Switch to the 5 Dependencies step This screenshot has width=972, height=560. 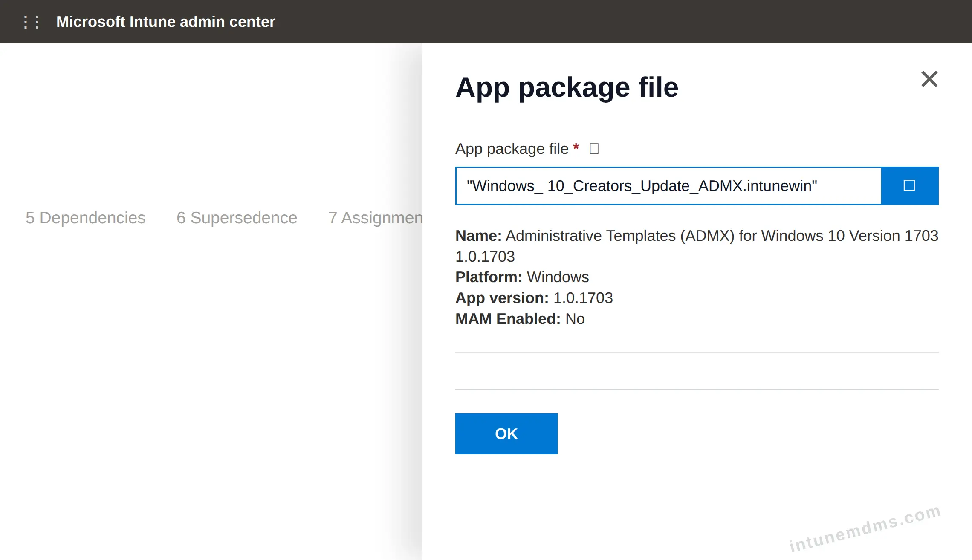point(85,218)
